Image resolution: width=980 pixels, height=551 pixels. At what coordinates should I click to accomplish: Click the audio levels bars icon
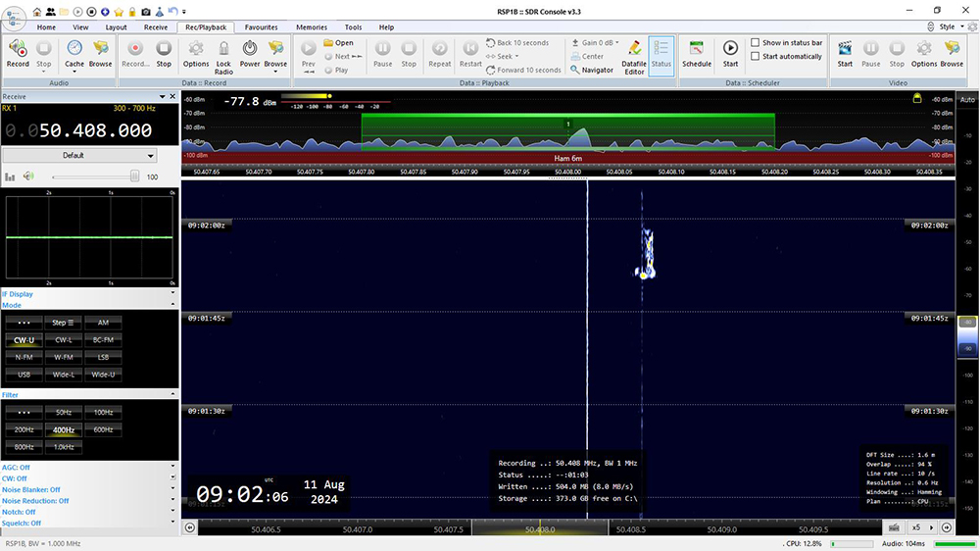coord(10,177)
